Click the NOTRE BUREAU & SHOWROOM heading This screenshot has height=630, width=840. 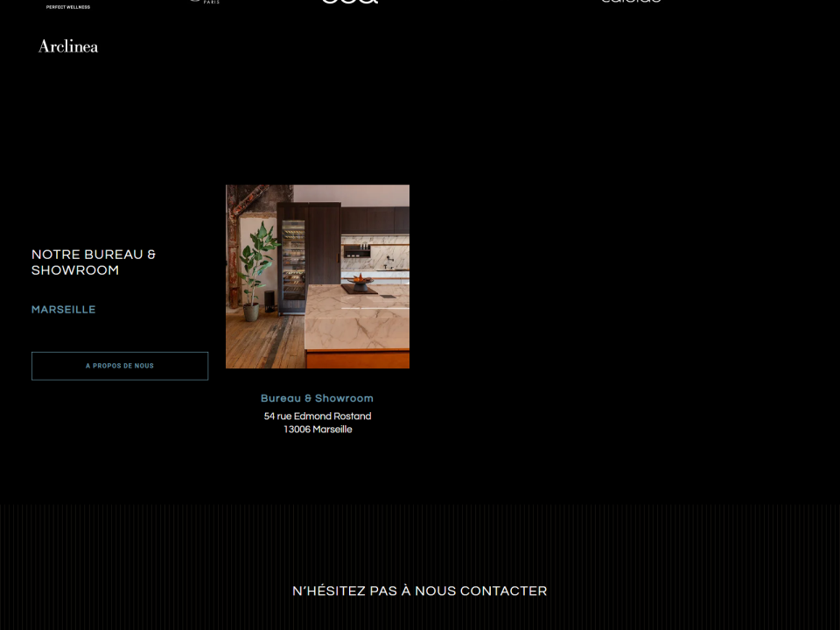94,262
